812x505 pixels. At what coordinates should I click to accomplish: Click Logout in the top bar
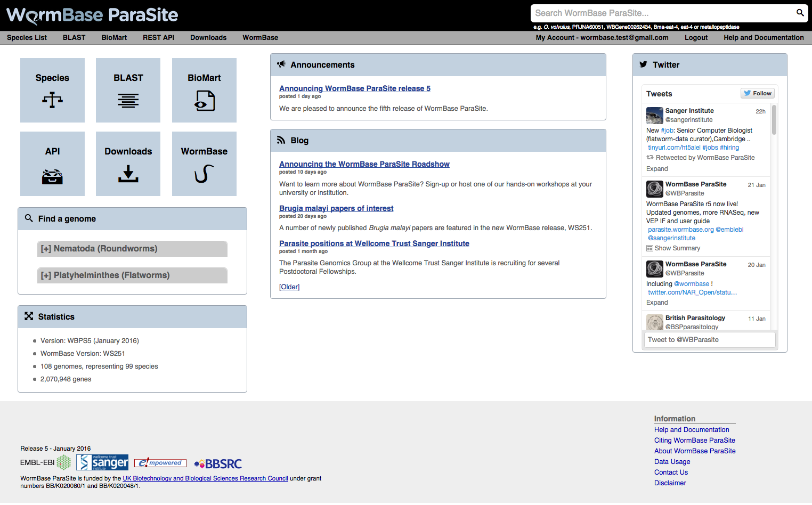[696, 38]
